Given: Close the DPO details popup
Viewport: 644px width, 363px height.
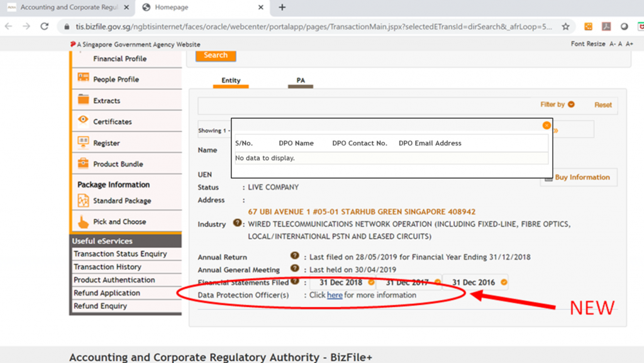Looking at the screenshot, I should click(547, 125).
